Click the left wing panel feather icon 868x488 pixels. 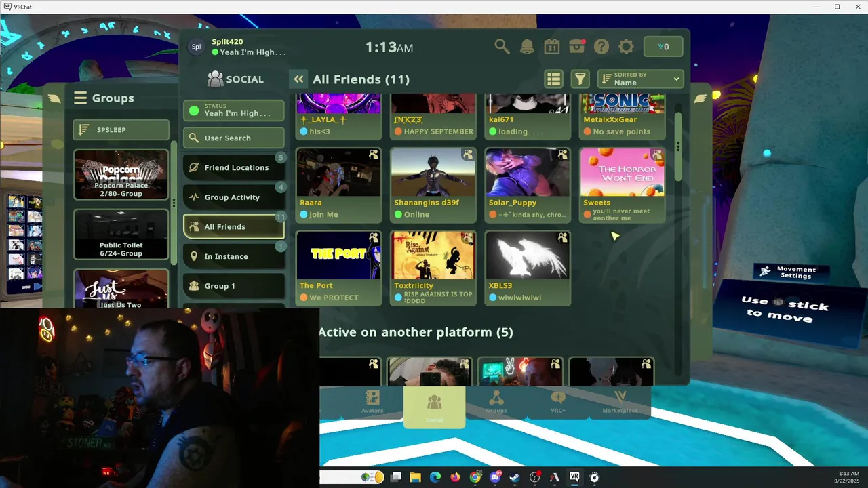point(55,99)
